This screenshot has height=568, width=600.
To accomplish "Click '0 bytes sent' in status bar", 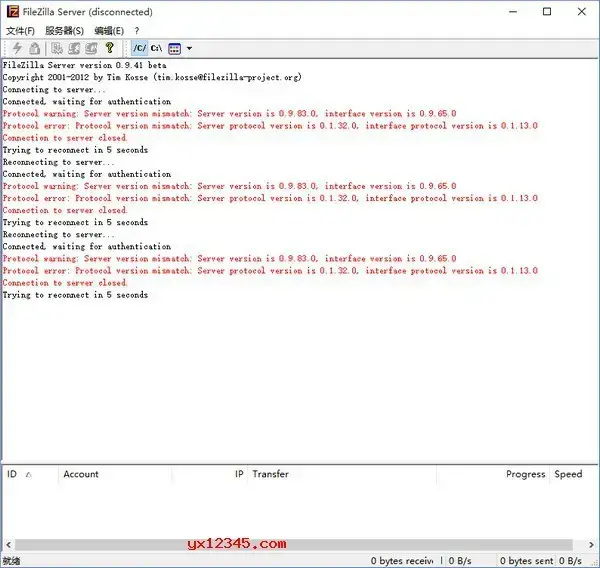I will point(527,561).
